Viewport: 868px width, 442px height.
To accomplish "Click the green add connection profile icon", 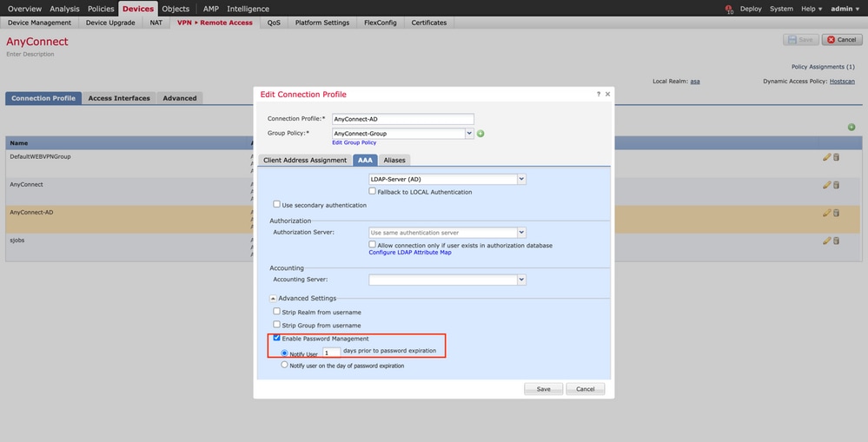I will coord(851,128).
